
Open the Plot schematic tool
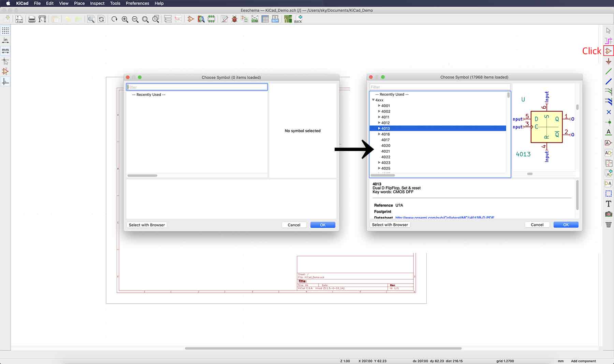click(x=42, y=19)
